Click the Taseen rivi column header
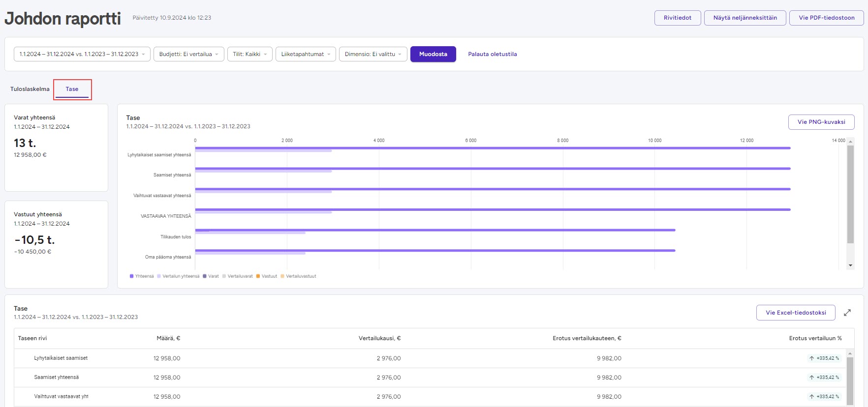Screen dimensions: 868x407 [x=32, y=338]
